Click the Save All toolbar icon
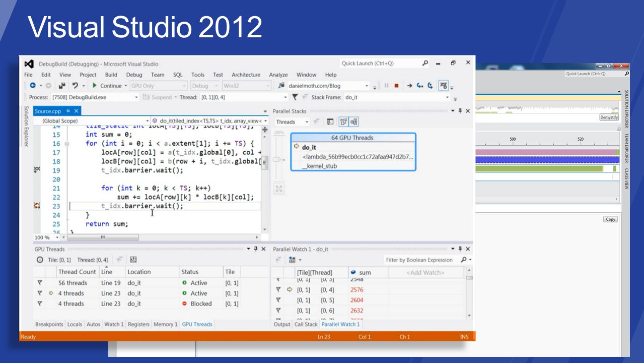The width and height of the screenshot is (644, 363). click(62, 86)
